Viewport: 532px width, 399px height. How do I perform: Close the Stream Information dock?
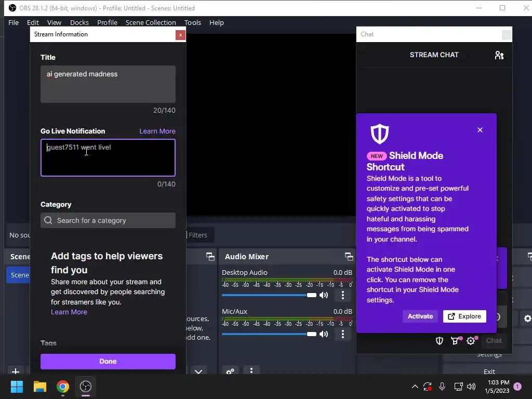[x=180, y=35]
